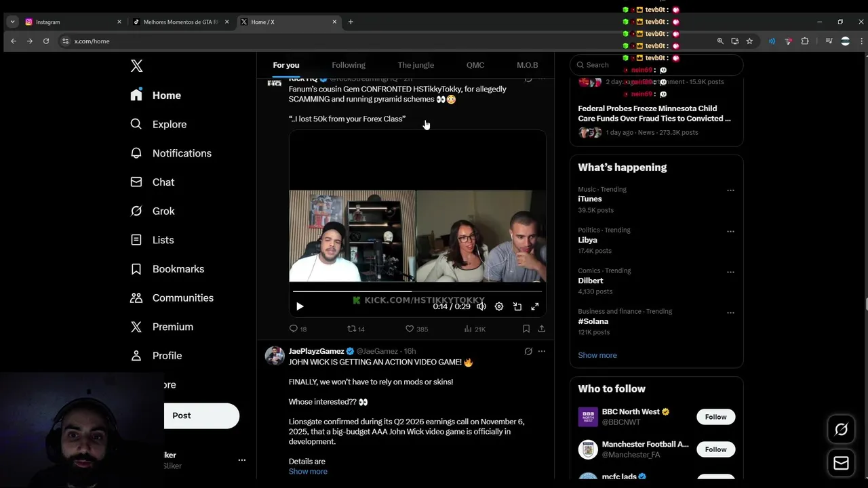
Task: Open video settings gear menu
Action: click(499, 306)
